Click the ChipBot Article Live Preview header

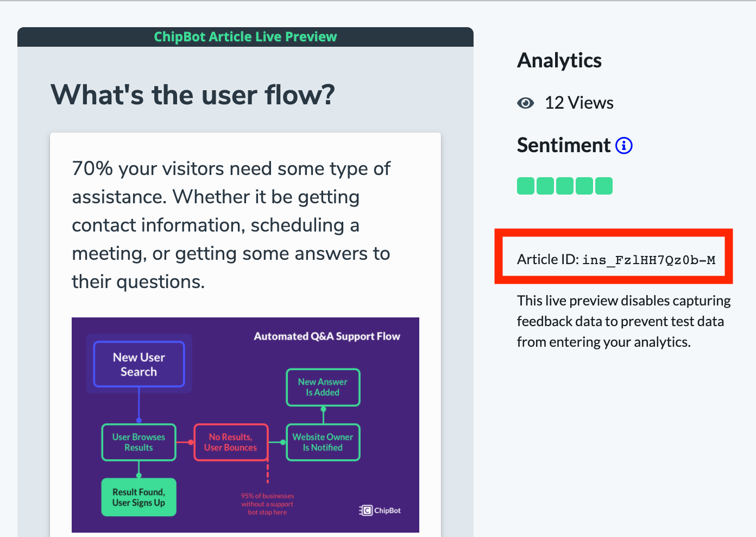(245, 37)
